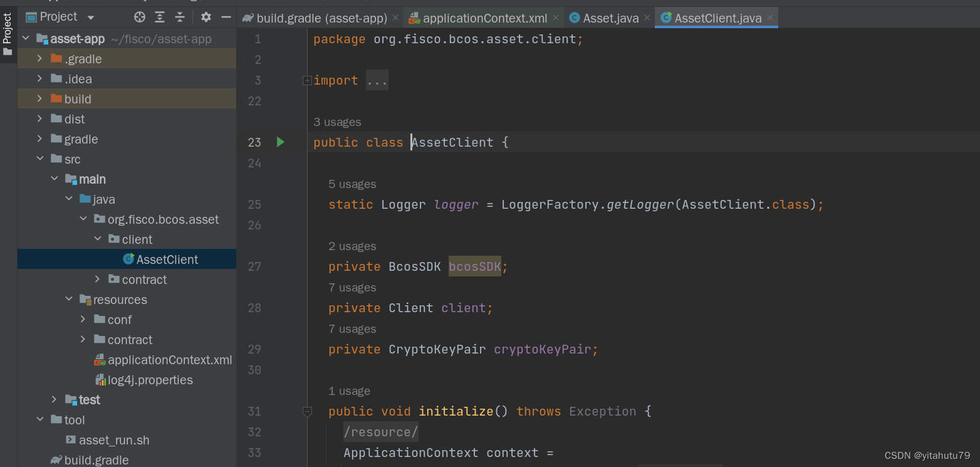Expand the .gradle folder
This screenshot has width=980, height=467.
[39, 59]
